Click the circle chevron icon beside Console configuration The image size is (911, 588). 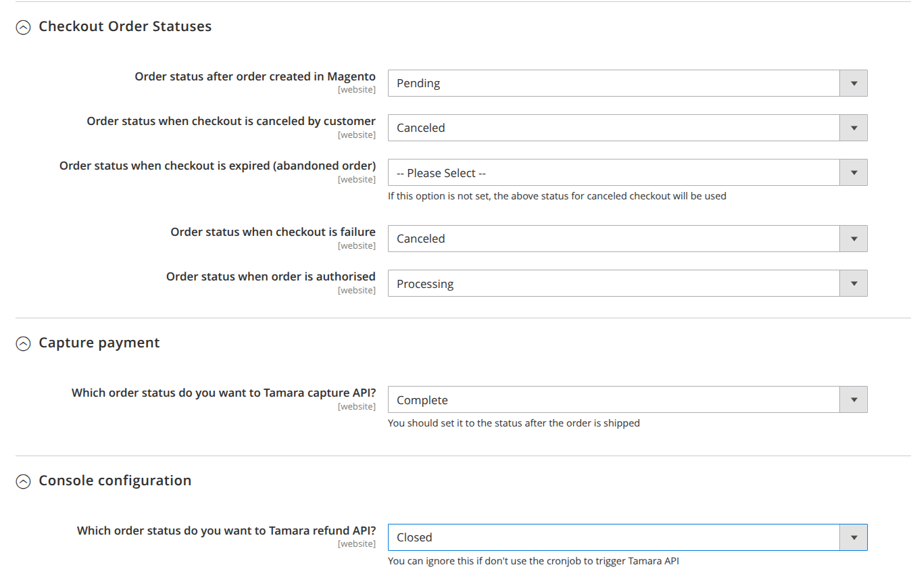coord(23,482)
